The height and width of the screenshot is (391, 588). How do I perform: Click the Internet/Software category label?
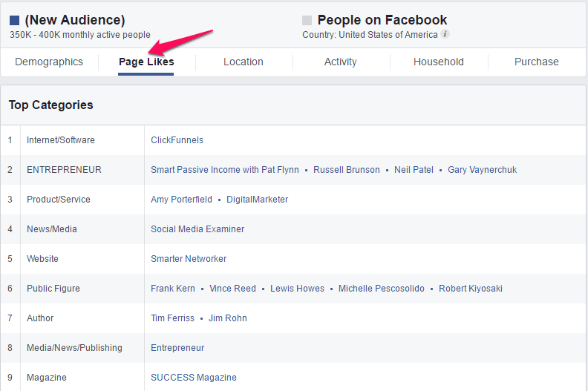[x=61, y=140]
